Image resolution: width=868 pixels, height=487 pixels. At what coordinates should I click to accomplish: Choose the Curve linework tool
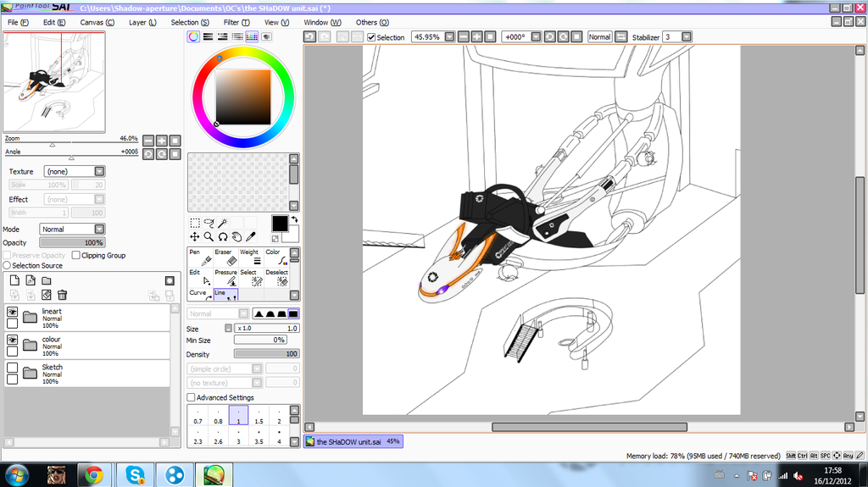click(x=200, y=295)
